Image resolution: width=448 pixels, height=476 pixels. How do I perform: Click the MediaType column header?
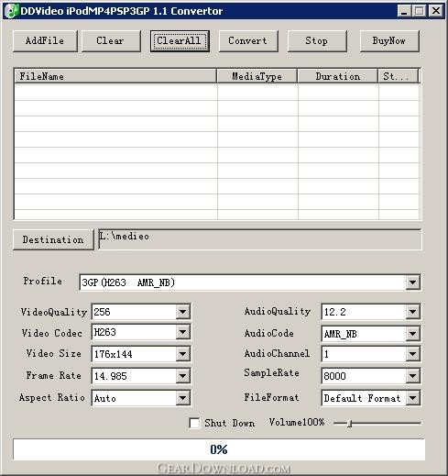pyautogui.click(x=257, y=76)
